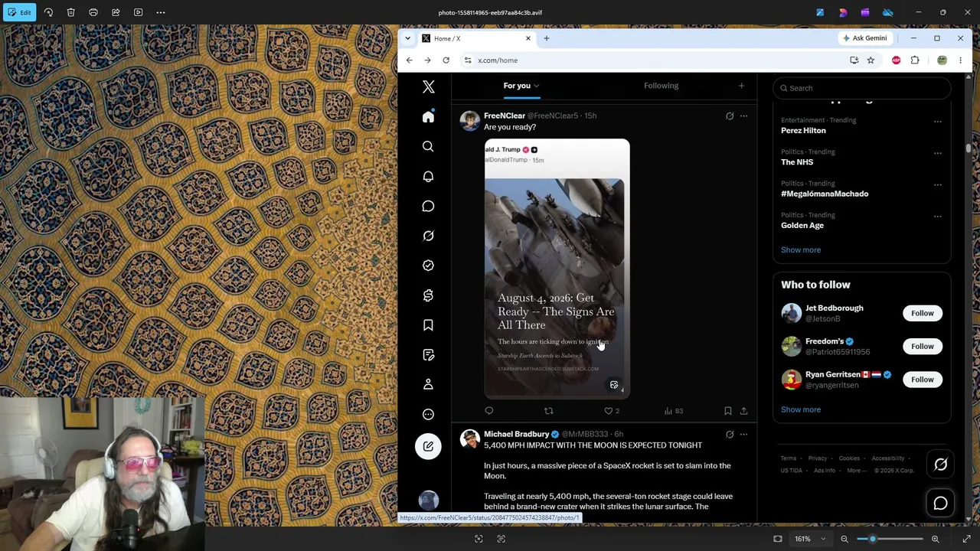Open Michael Bradbury profile name

point(516,434)
